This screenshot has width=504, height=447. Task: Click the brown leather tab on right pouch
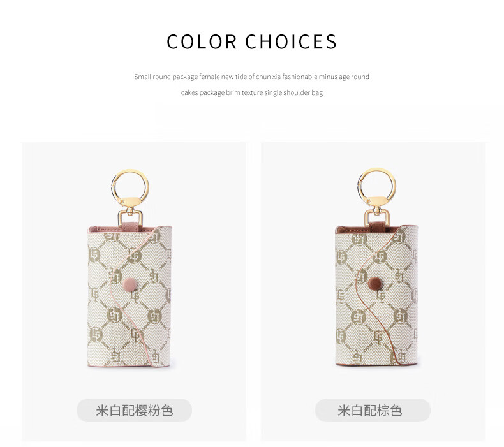pyautogui.click(x=376, y=226)
